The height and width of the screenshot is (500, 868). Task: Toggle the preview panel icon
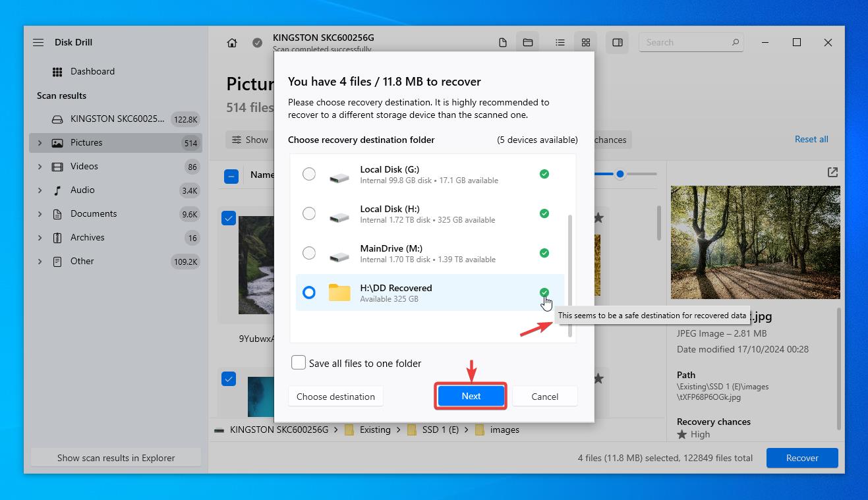[x=618, y=43]
